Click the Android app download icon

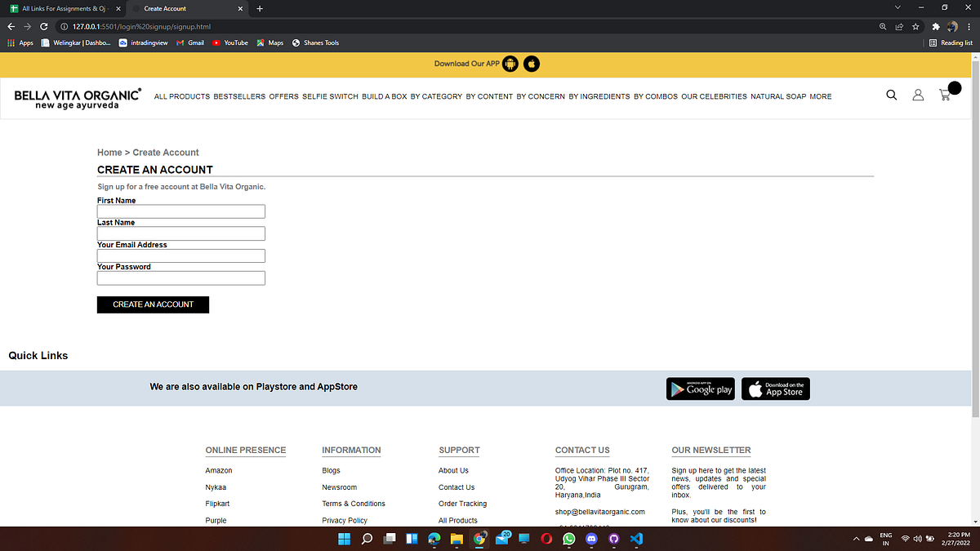click(510, 63)
